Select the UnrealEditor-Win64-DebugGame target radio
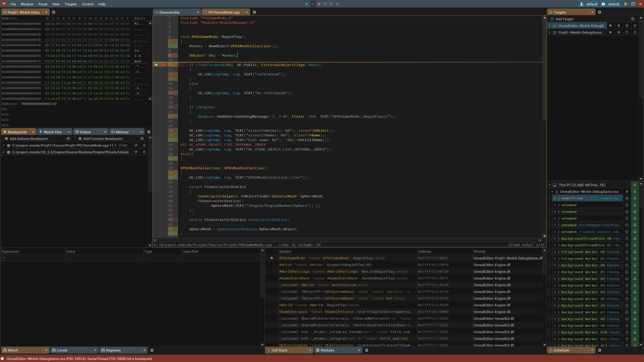644x362 pixels. [x=627, y=25]
